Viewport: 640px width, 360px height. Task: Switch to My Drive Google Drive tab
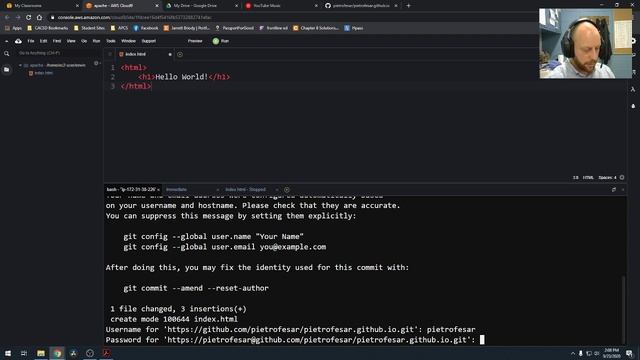(x=202, y=6)
